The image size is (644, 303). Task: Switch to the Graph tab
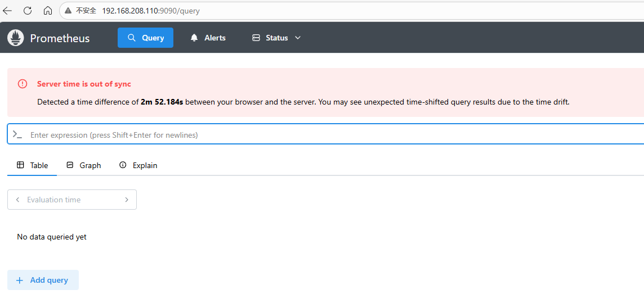pyautogui.click(x=84, y=165)
